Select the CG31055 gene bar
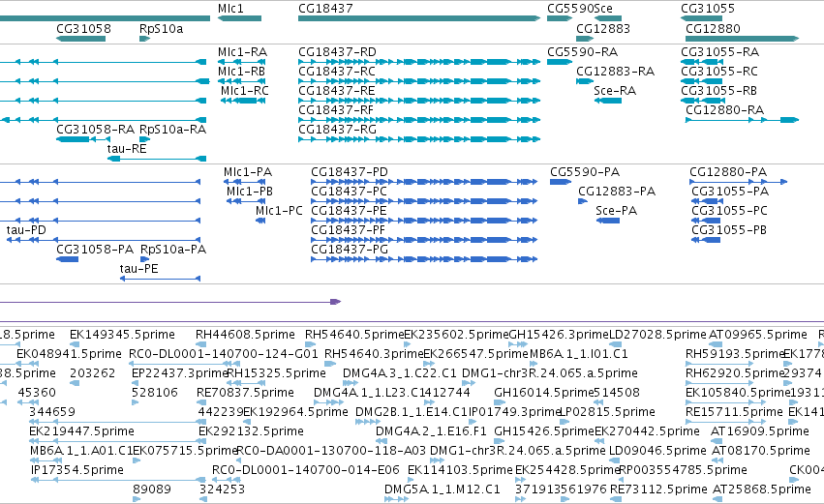 702,18
